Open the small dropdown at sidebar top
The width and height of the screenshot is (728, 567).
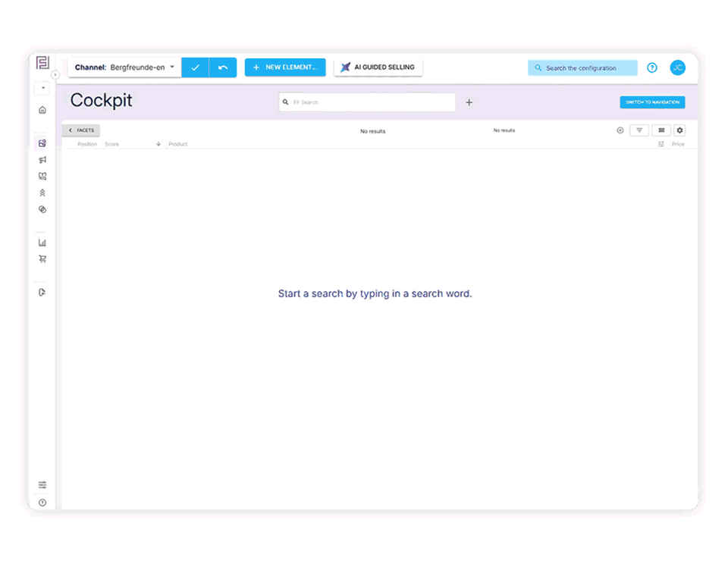tap(42, 88)
